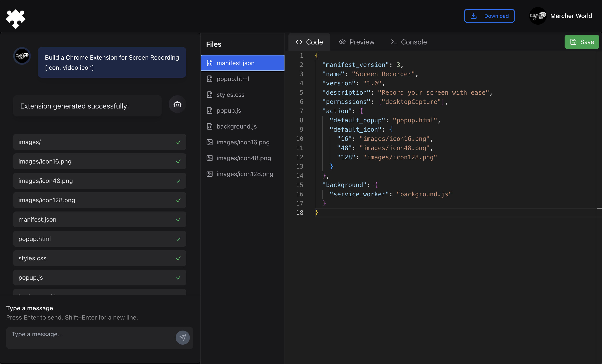Click the user avatar beside chat prompt

[22, 56]
